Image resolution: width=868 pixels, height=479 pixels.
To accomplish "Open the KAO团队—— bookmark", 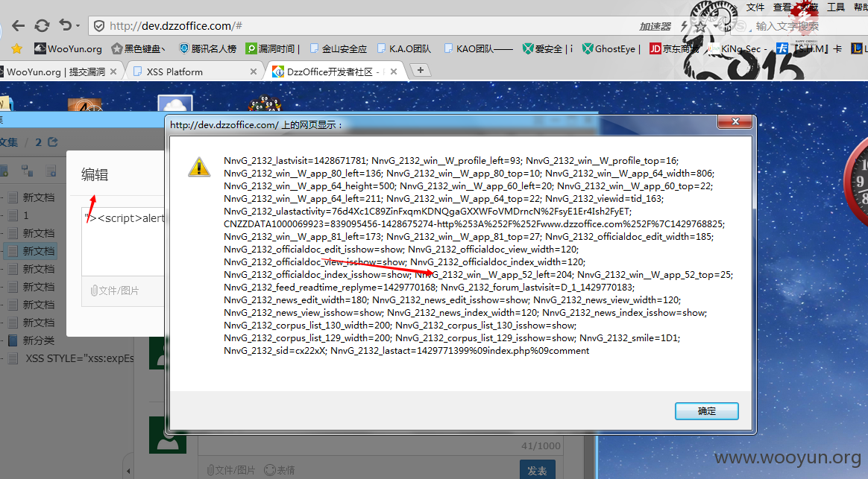I will pyautogui.click(x=479, y=48).
